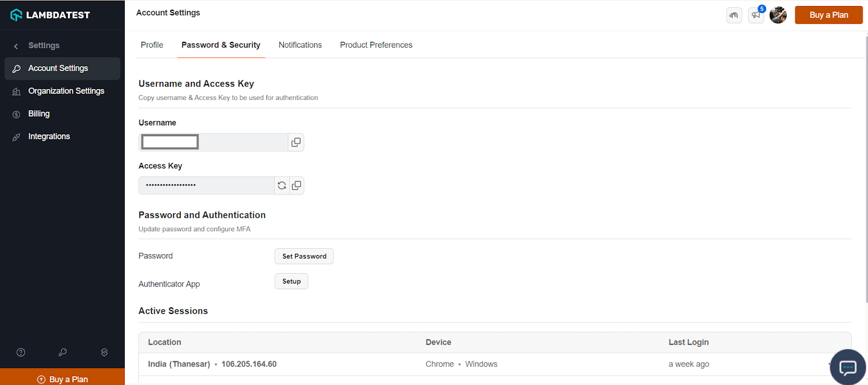Click the Billing dollar icon
This screenshot has width=868, height=385.
coord(16,115)
